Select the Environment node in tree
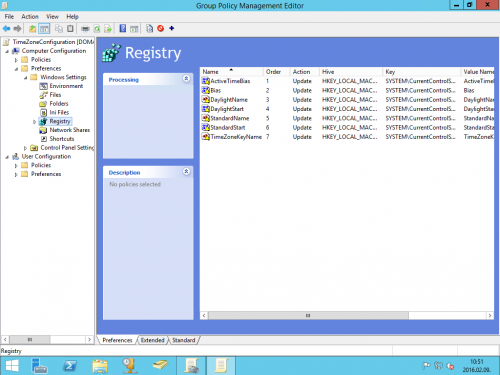 (x=66, y=86)
